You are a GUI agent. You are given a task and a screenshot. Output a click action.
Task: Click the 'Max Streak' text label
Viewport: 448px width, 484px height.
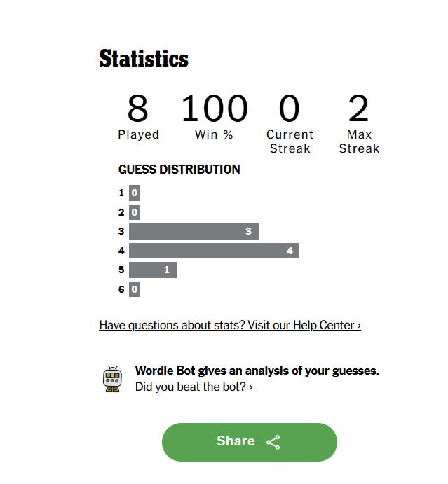click(359, 141)
